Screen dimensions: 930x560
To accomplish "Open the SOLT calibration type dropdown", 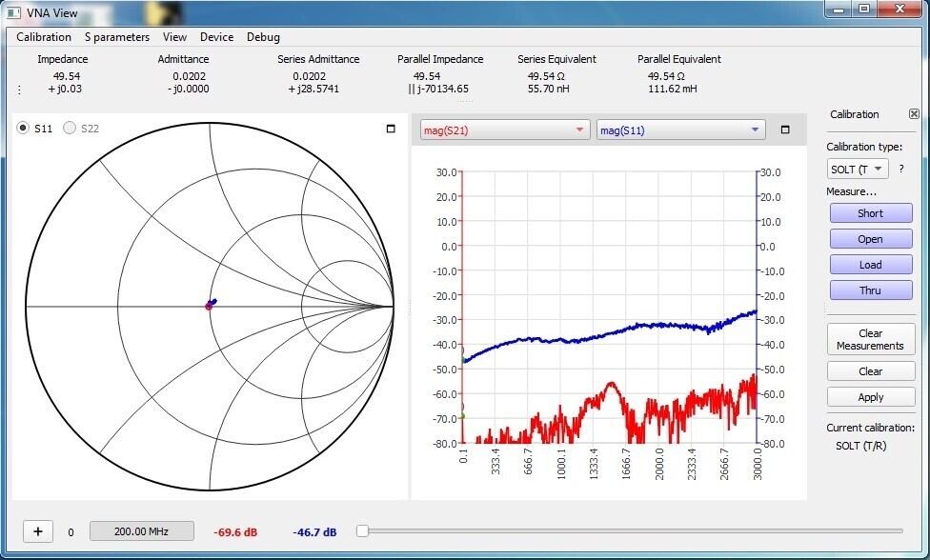I will click(858, 169).
